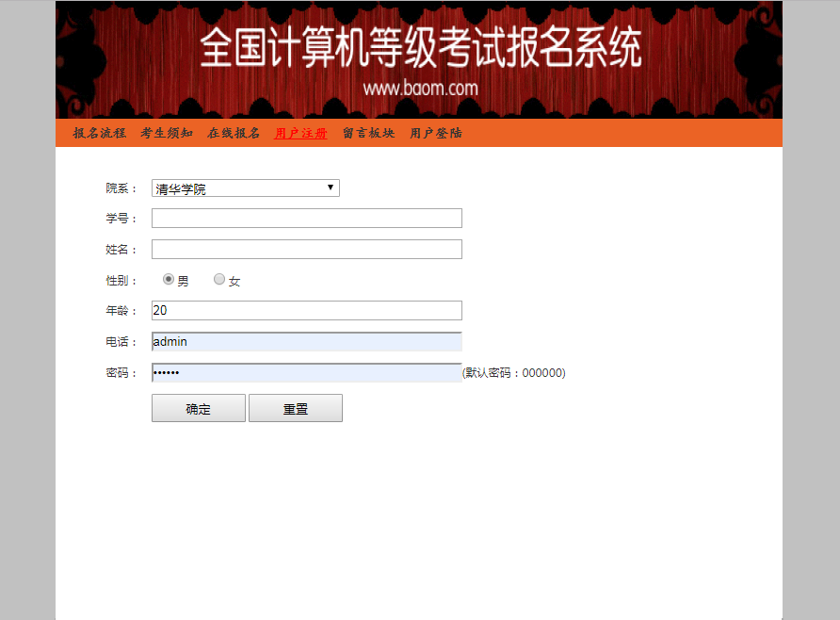
Task: Select the 用户注册 navigation link
Action: coord(300,133)
